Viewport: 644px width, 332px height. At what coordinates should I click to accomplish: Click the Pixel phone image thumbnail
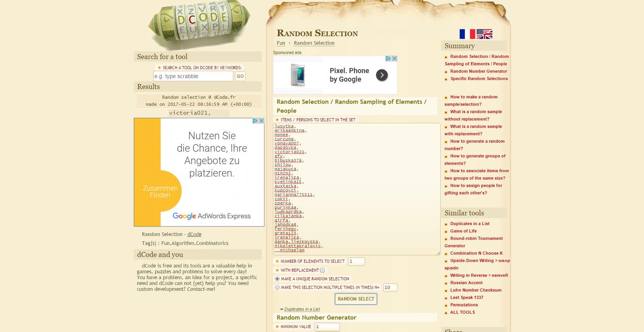[298, 75]
